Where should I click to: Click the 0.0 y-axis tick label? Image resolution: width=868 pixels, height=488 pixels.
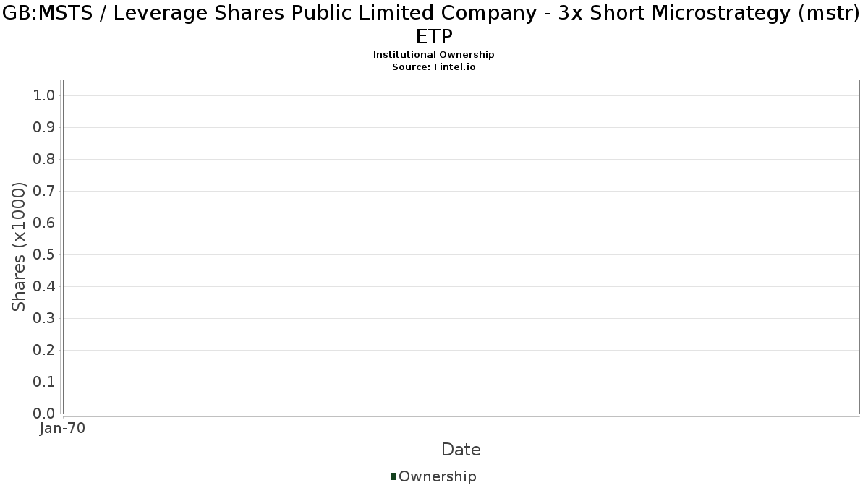click(44, 414)
